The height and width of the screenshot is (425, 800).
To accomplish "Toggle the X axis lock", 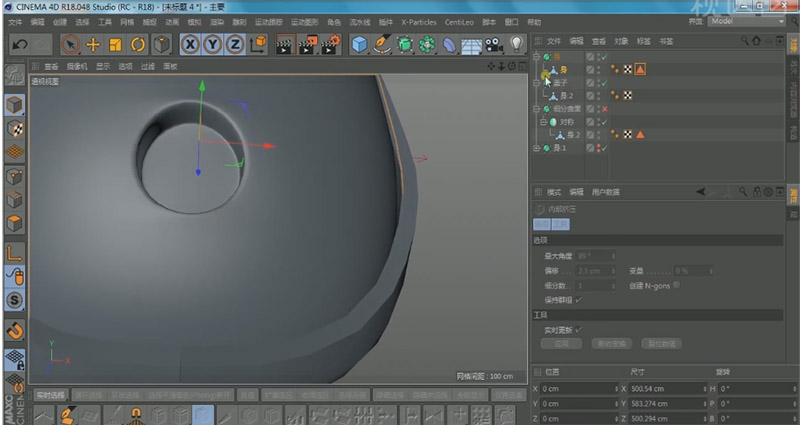I will click(x=190, y=45).
